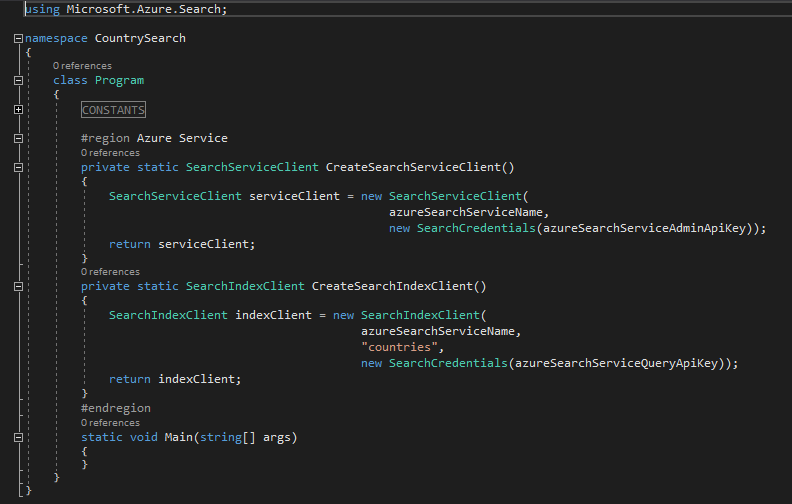This screenshot has height=504, width=792.
Task: Place cursor on 'return serviceClient;'
Action: point(182,244)
